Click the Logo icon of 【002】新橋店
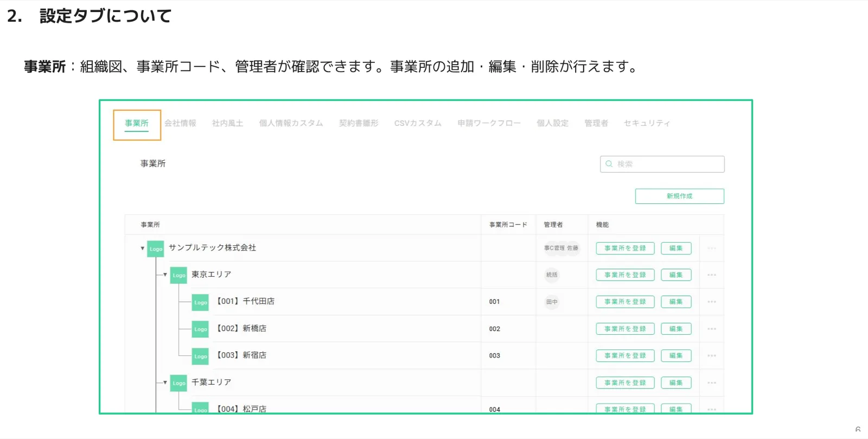The width and height of the screenshot is (868, 439). [x=201, y=329]
